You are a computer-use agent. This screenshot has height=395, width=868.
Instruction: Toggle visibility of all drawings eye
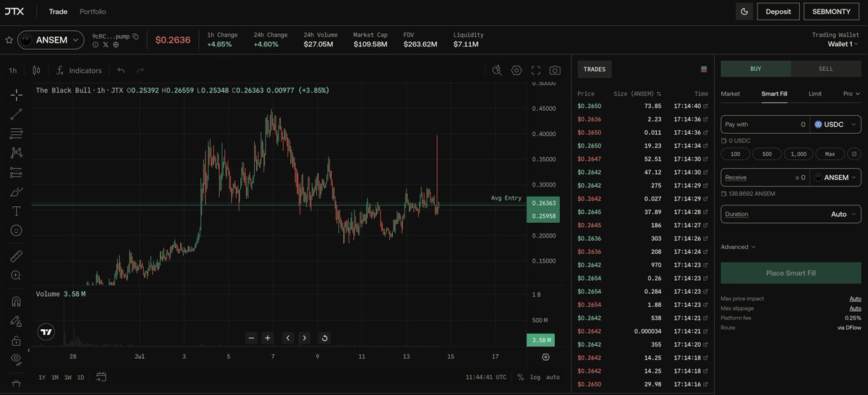(x=16, y=359)
